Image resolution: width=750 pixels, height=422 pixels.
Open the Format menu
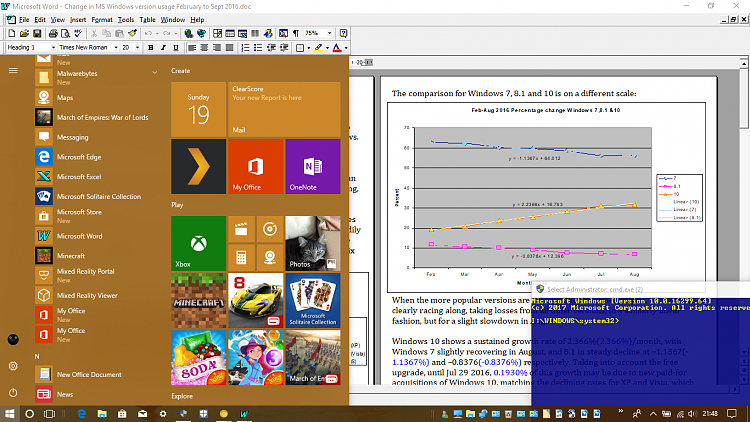[x=101, y=20]
